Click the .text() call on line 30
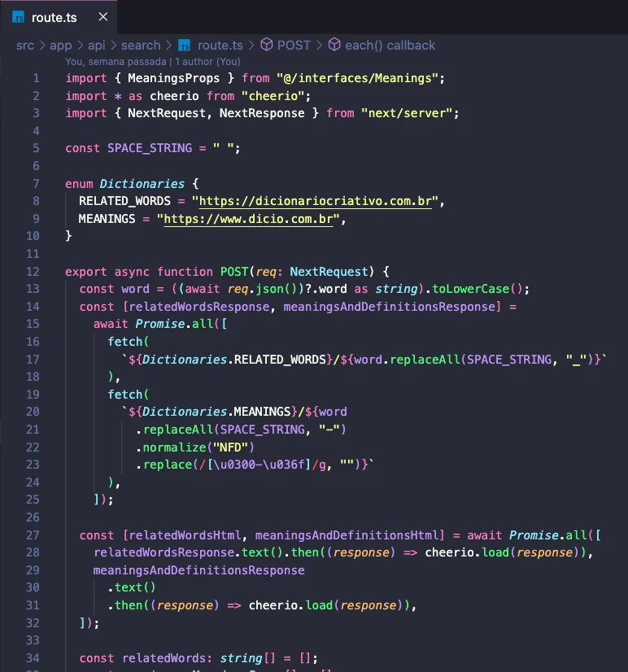This screenshot has width=628, height=672. pyautogui.click(x=132, y=587)
